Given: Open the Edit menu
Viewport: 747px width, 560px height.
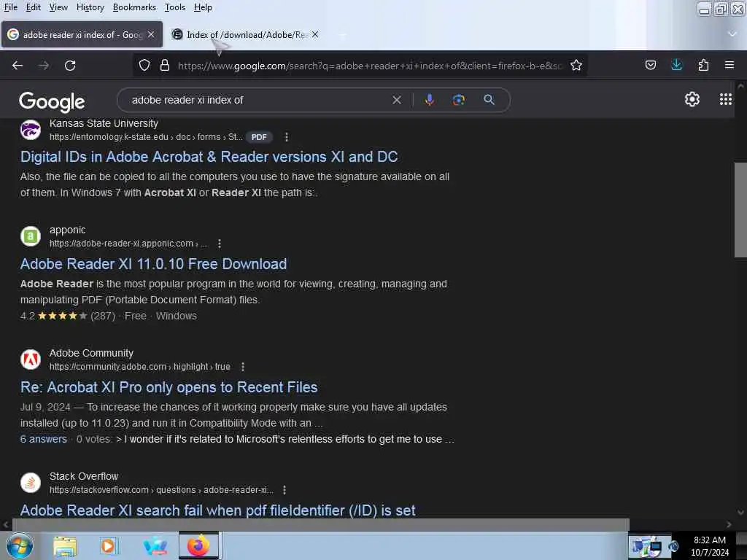Looking at the screenshot, I should tap(33, 7).
